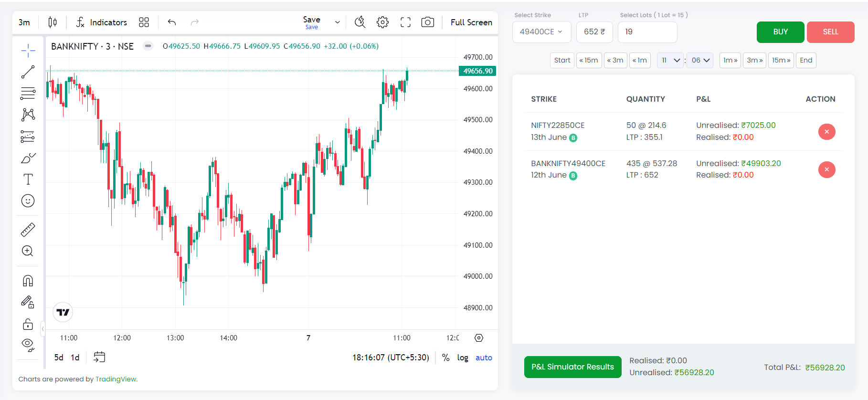Screen dimensions: 868x400
Task: Step forward 1 minute
Action: 730,60
